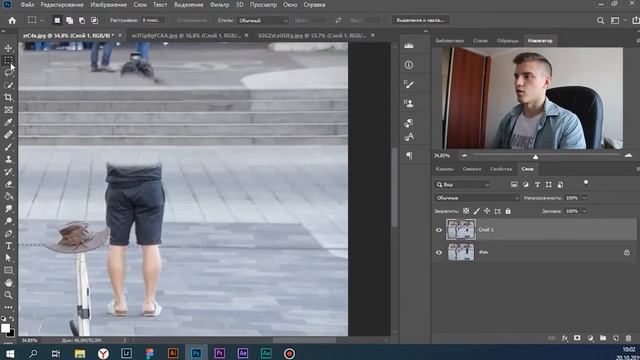Select the Lasso tool
640x360 pixels.
(x=8, y=73)
